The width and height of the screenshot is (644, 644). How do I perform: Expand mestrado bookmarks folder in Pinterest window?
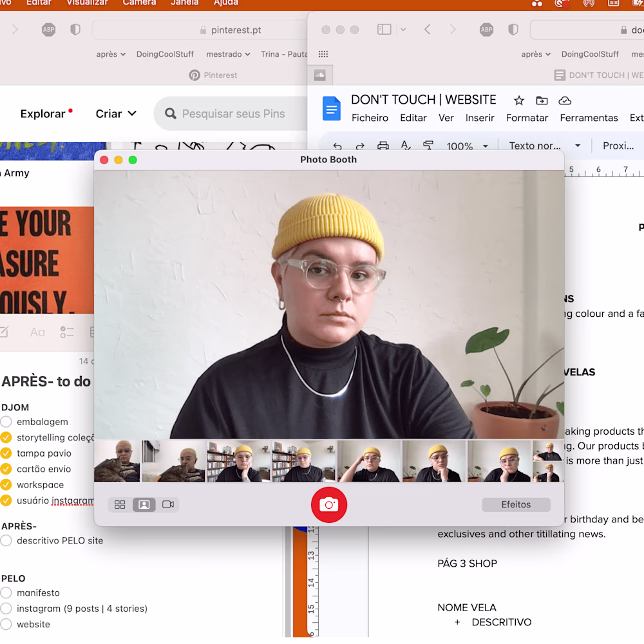pos(228,54)
